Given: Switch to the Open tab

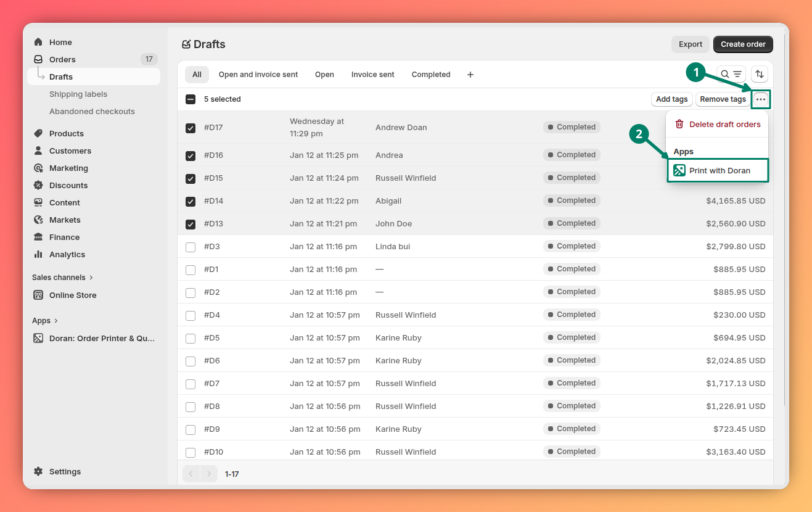Looking at the screenshot, I should coord(324,75).
